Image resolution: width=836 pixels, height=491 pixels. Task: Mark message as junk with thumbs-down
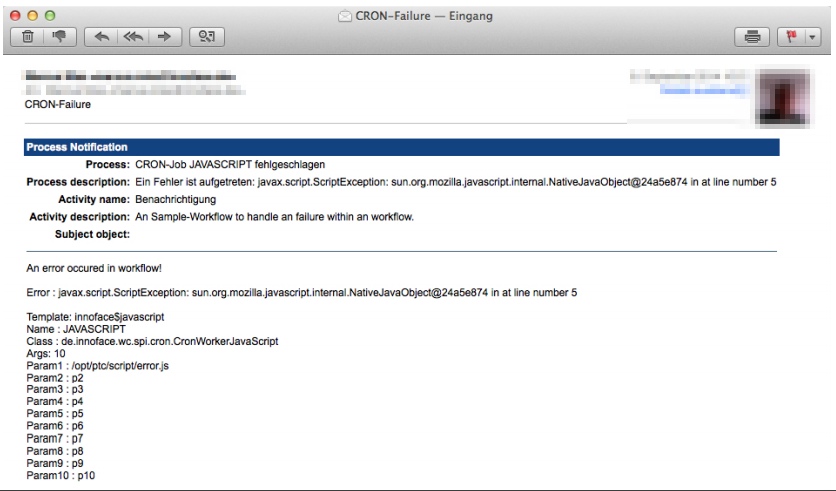(59, 36)
